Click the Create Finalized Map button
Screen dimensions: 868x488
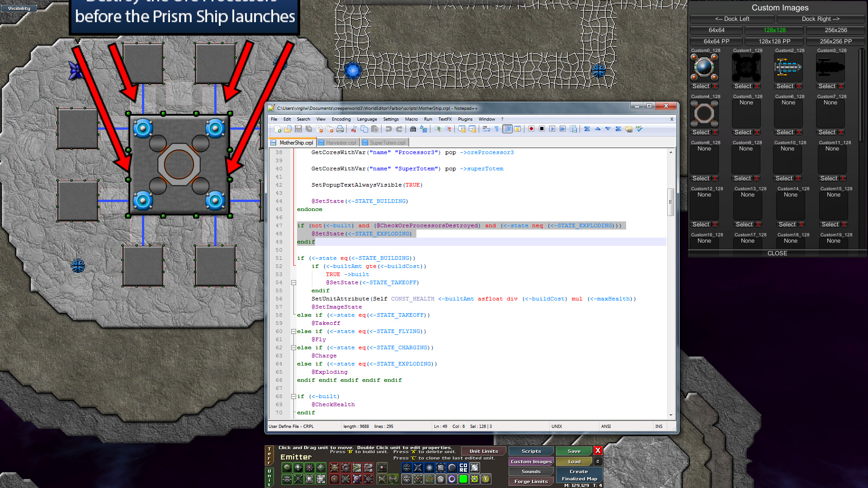[579, 475]
